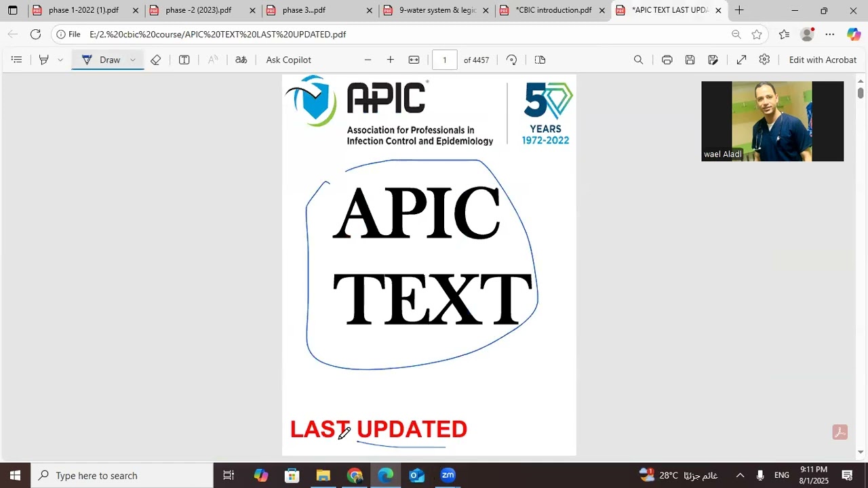Click the browser profile avatar
Image resolution: width=868 pixels, height=488 pixels.
[807, 34]
